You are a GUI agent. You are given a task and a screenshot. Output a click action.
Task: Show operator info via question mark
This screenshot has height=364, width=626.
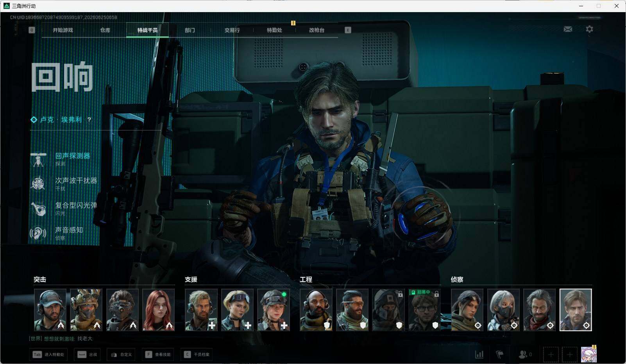pos(89,120)
